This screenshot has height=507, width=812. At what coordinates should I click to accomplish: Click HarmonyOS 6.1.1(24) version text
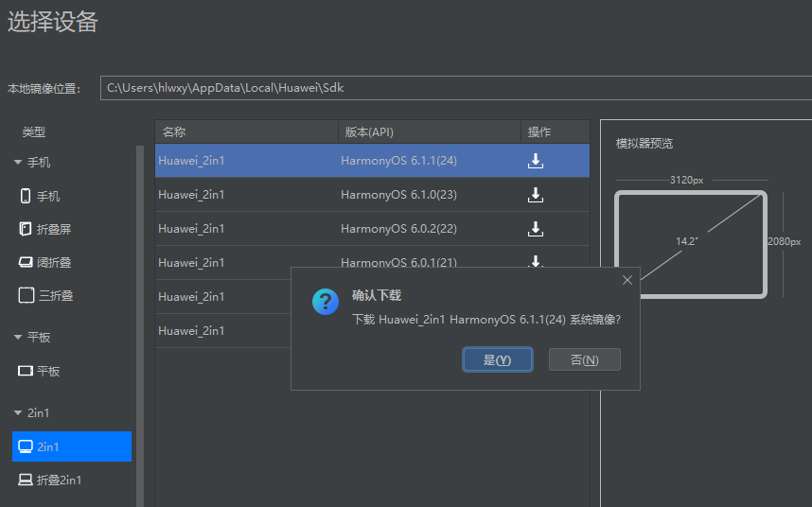click(x=398, y=161)
